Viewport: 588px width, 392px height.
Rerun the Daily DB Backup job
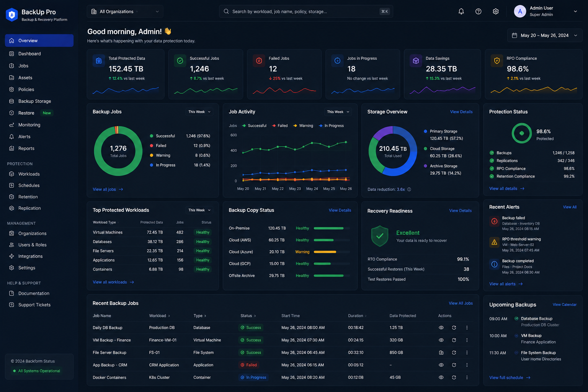[454, 328]
